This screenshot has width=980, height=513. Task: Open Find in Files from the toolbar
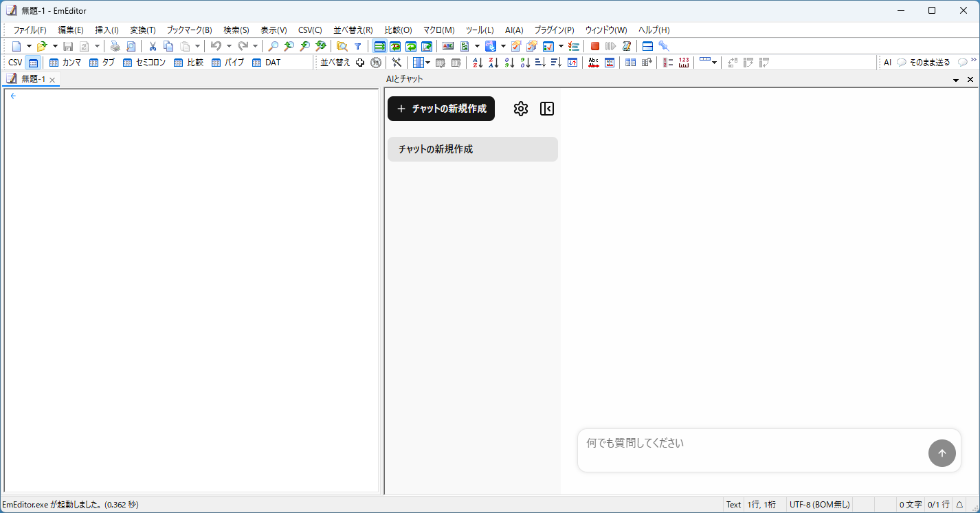(x=342, y=46)
